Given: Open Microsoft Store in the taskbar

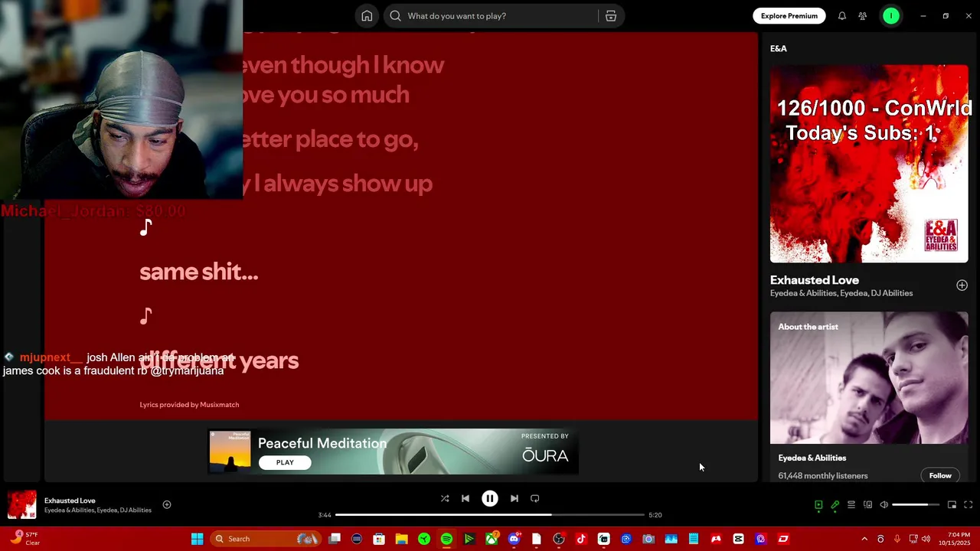Looking at the screenshot, I should [379, 539].
